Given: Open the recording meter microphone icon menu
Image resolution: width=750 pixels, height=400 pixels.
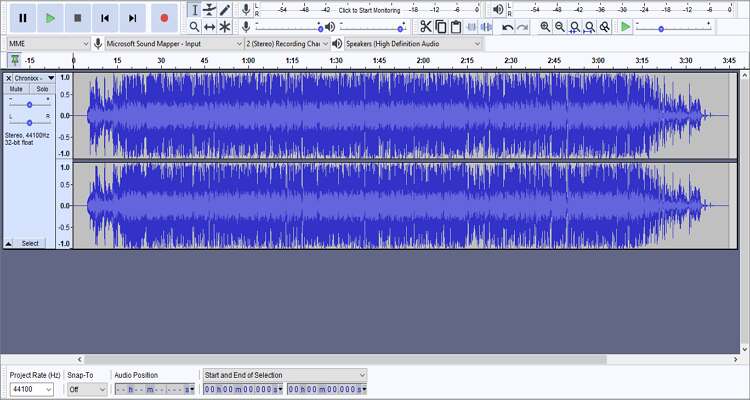Looking at the screenshot, I should 246,10.
